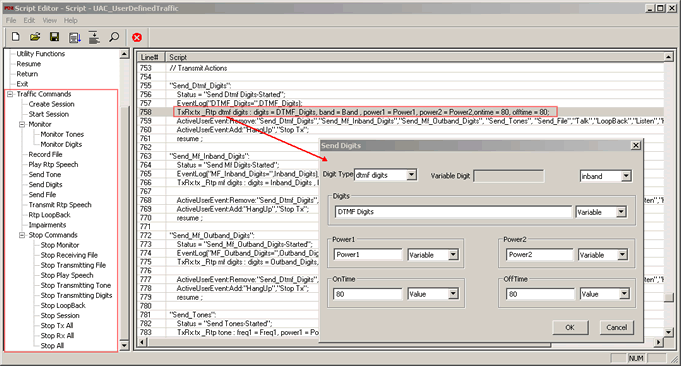
Task: Select Monitor Tones tree item
Action: (x=62, y=134)
